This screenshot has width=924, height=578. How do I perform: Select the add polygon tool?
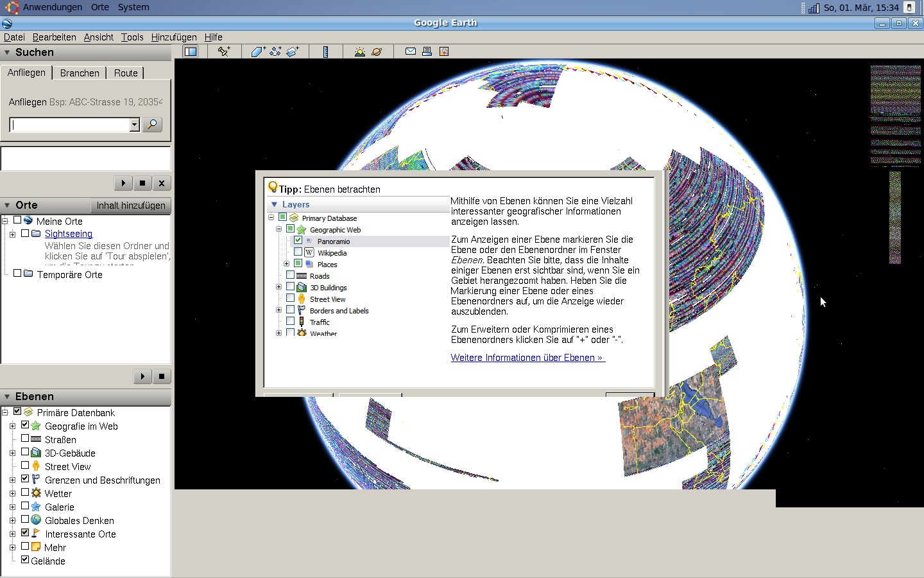(258, 51)
